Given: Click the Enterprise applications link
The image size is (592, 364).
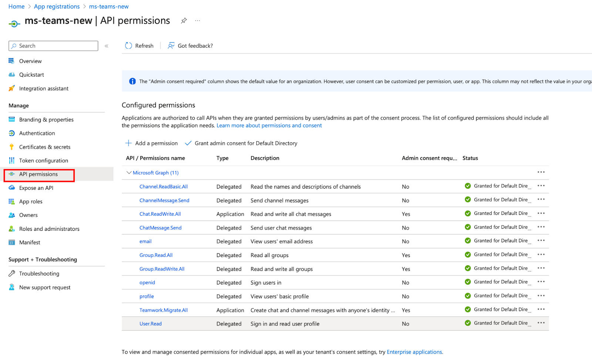Looking at the screenshot, I should [x=414, y=352].
